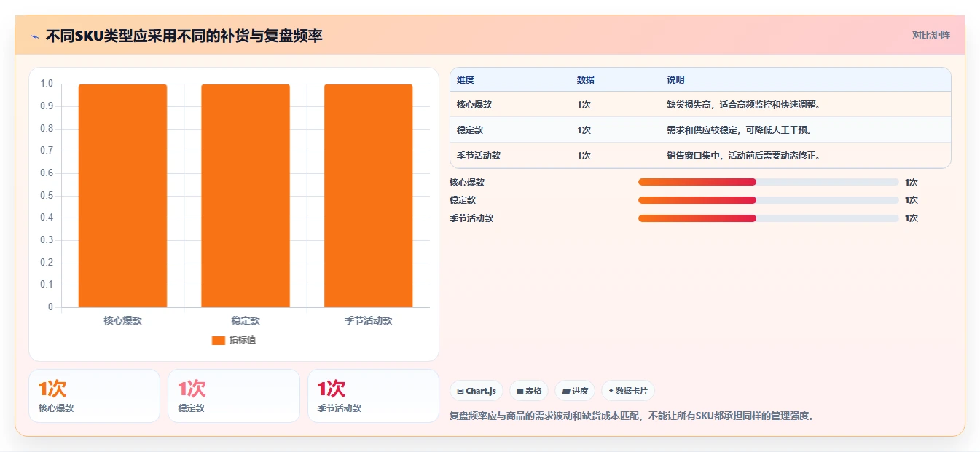Click the 核心爆款 progress bar
Image resolution: width=980 pixels, height=452 pixels.
[768, 182]
